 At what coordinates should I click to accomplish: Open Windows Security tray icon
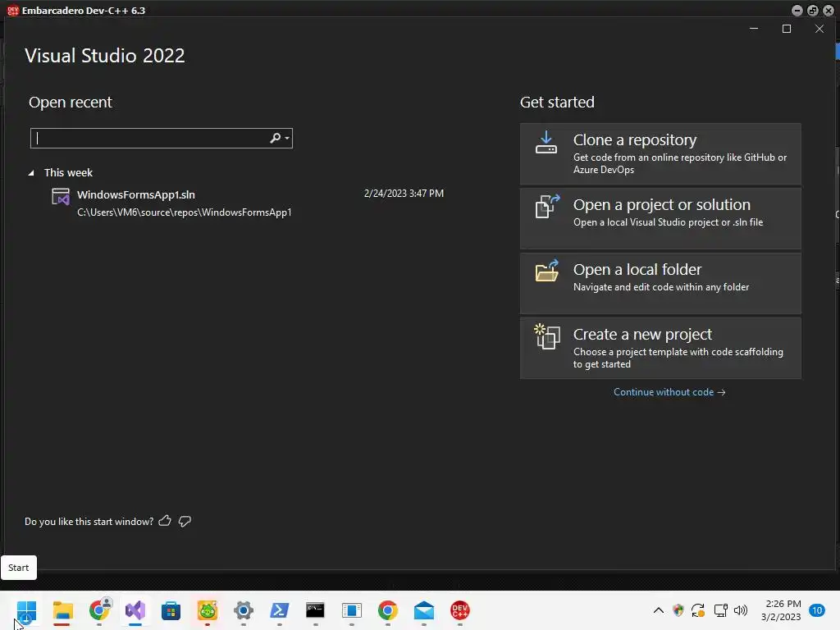pyautogui.click(x=678, y=610)
